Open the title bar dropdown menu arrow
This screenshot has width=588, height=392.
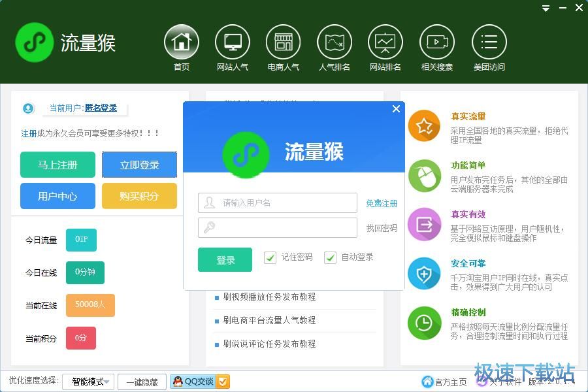pyautogui.click(x=546, y=8)
